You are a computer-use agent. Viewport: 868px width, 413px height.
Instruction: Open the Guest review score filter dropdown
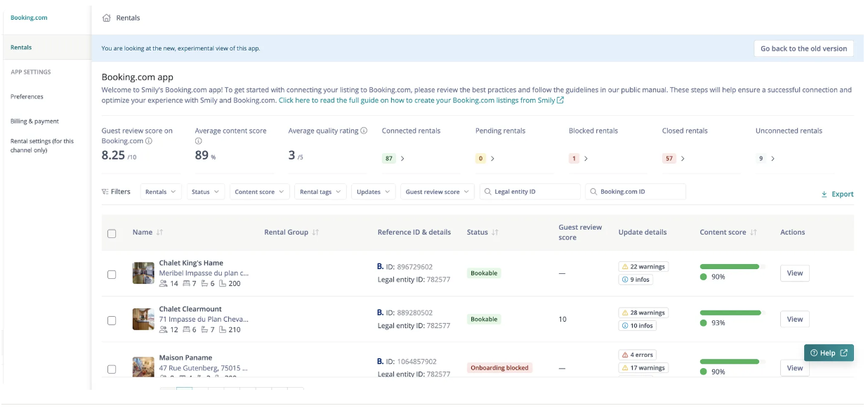[438, 192]
